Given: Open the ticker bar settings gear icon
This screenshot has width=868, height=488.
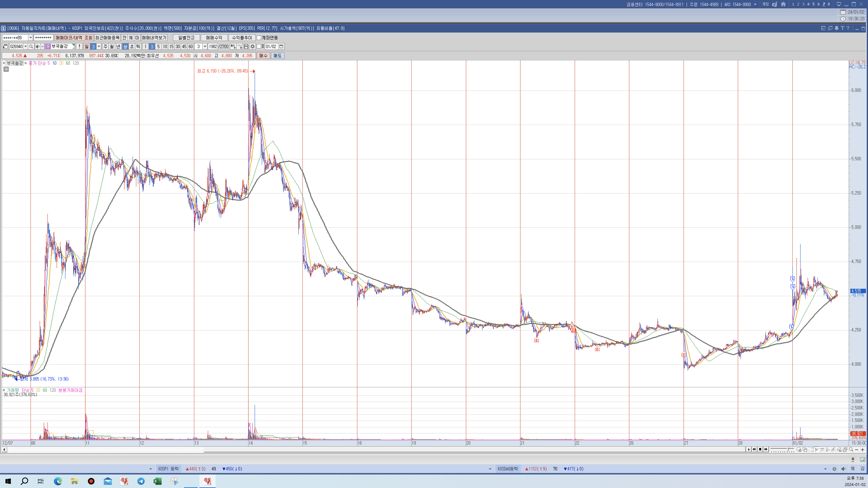Looking at the screenshot, I should point(834,469).
